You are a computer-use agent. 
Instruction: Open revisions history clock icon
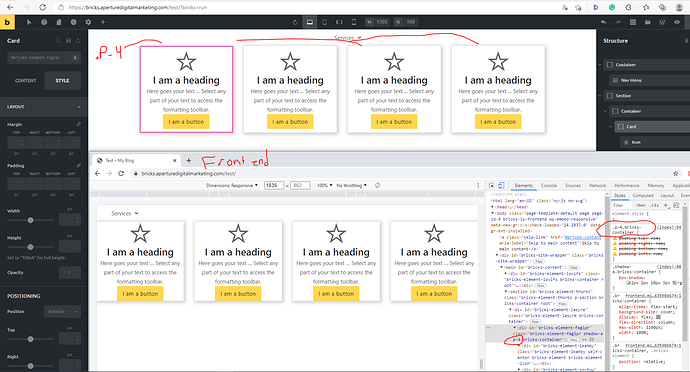(73, 22)
